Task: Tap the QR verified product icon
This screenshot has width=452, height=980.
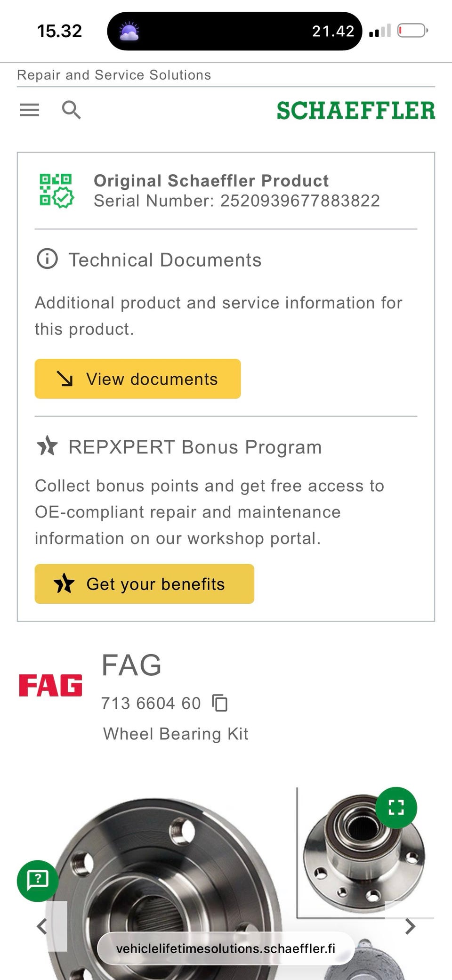Action: pos(56,191)
